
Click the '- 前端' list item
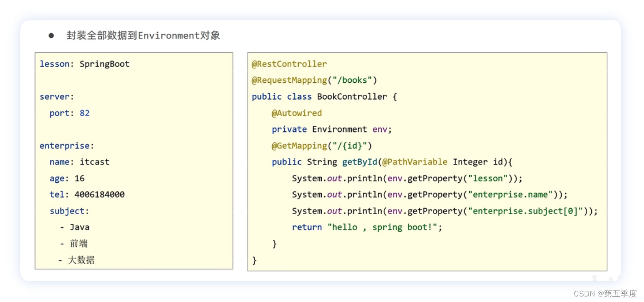pos(74,243)
